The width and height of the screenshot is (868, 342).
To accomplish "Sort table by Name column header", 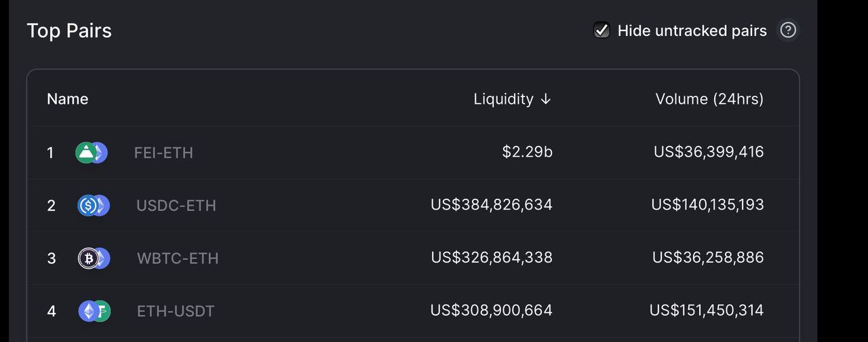I will click(x=67, y=99).
